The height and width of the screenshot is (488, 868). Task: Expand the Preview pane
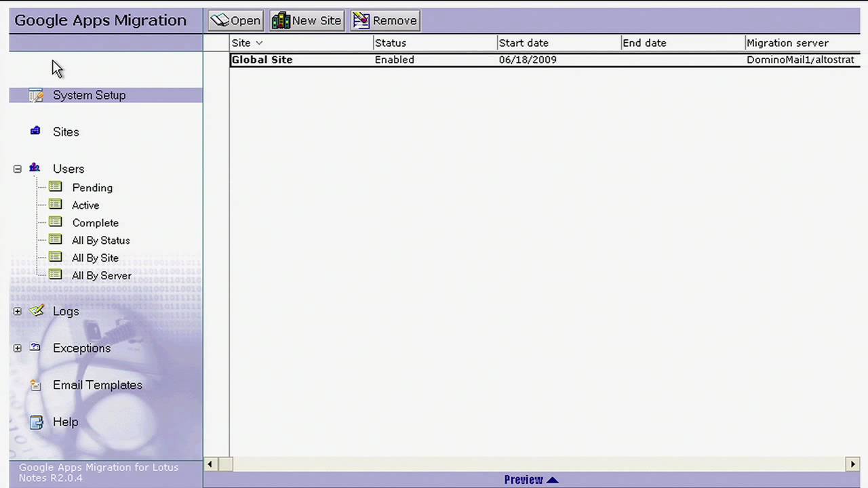531,480
